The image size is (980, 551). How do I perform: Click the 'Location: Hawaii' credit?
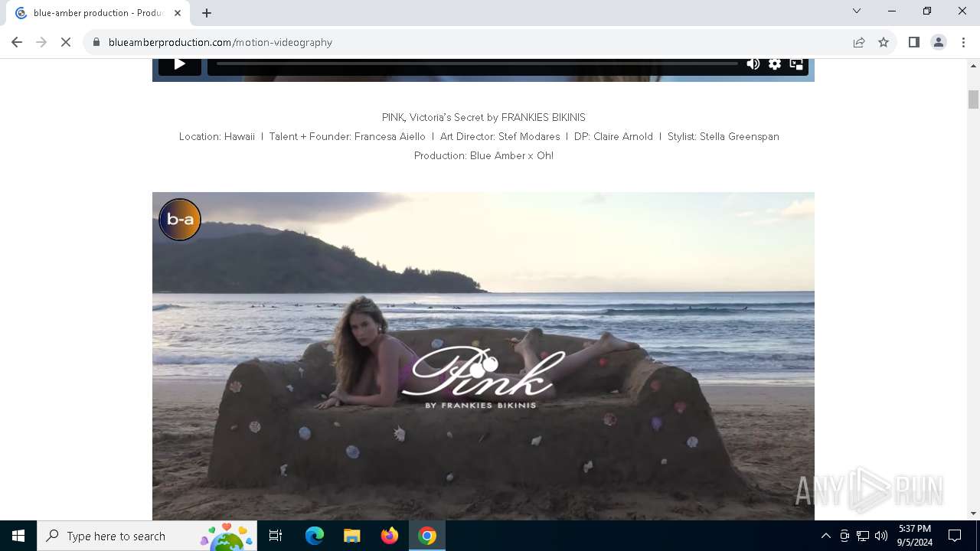point(217,136)
